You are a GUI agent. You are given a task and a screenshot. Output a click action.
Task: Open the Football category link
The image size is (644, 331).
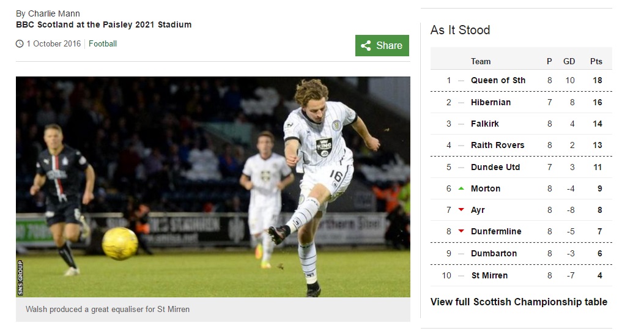103,43
